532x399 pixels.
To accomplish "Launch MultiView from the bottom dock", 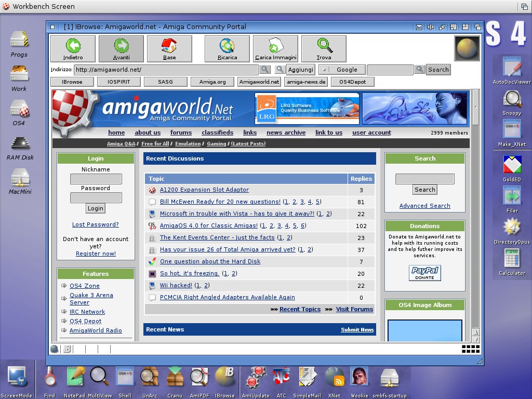I will coord(100,381).
